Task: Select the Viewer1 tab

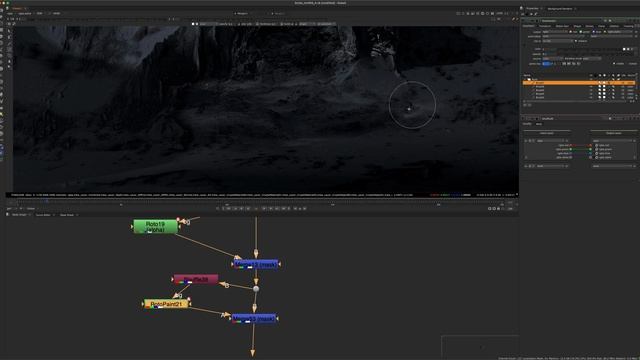Action: coord(17,8)
